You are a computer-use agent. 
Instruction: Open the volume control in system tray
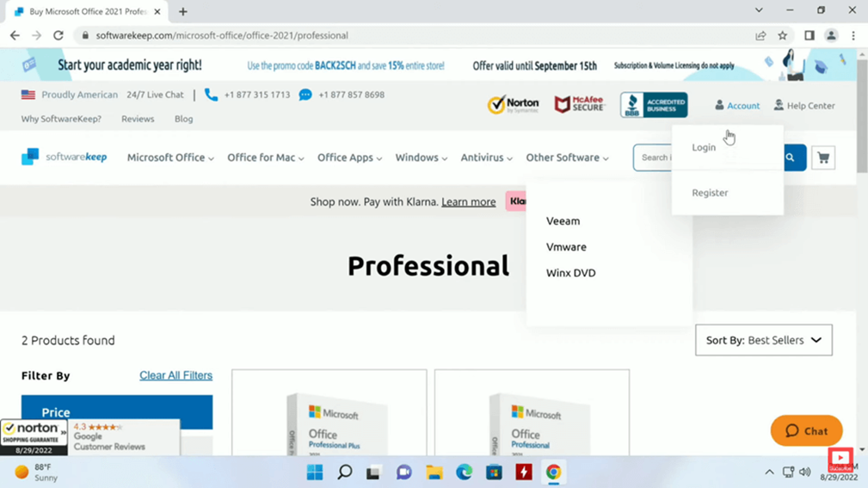coord(805,473)
